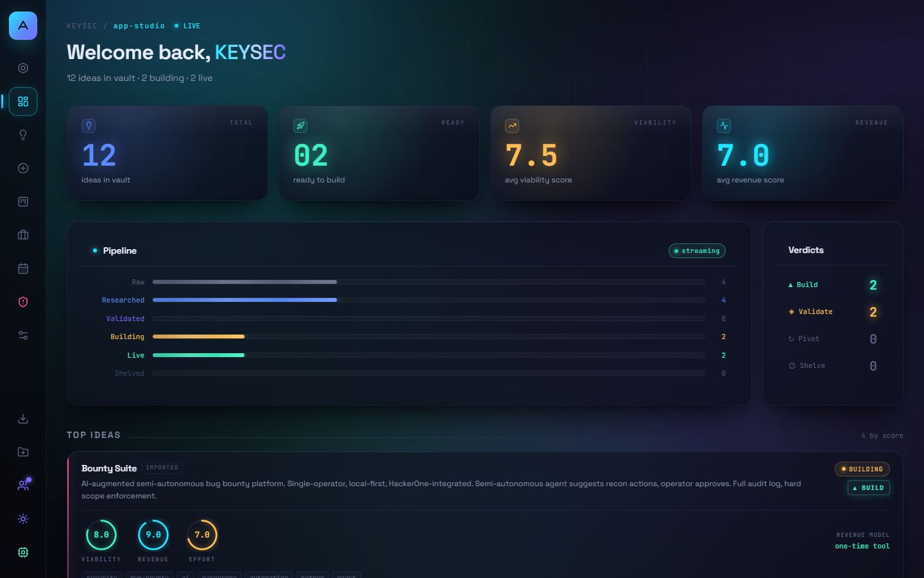
Task: Click the IMPORTED tag on Bounty Suite
Action: tap(162, 468)
